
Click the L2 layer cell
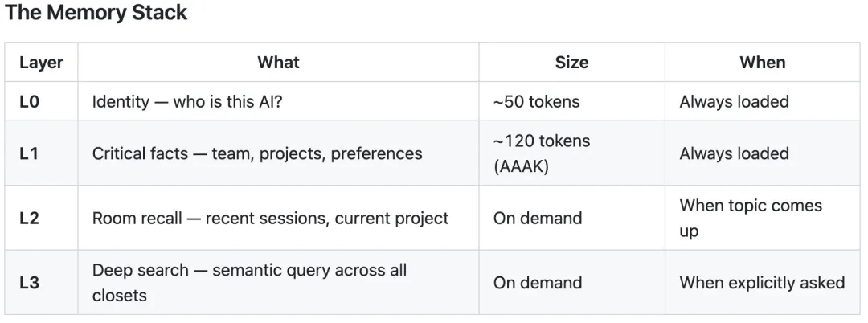click(x=29, y=218)
